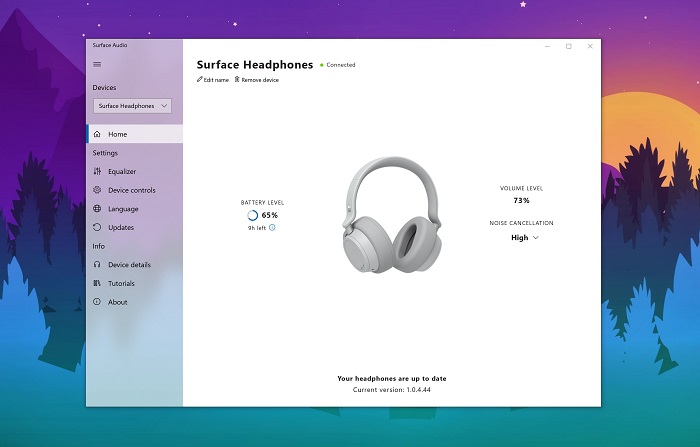Click the Tutorials books icon
The height and width of the screenshot is (447, 700).
point(97,283)
